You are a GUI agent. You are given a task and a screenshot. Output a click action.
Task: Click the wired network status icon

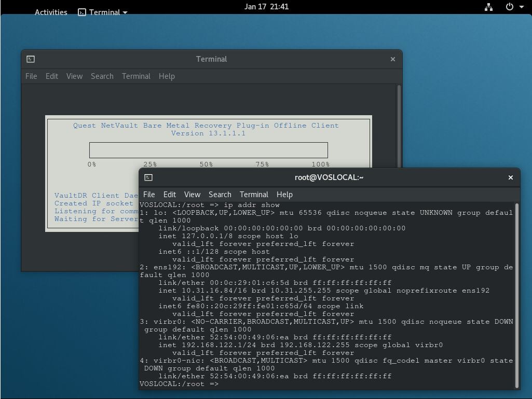tap(488, 7)
